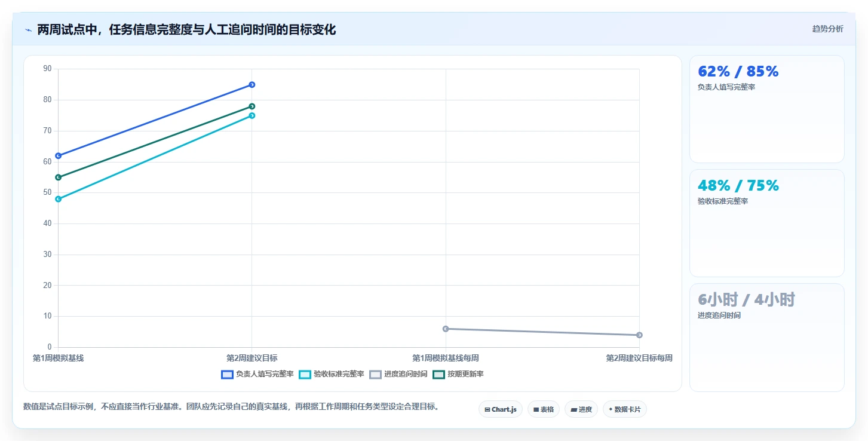Toggle the 按期更新率 legend item
This screenshot has height=441, width=868.
458,374
